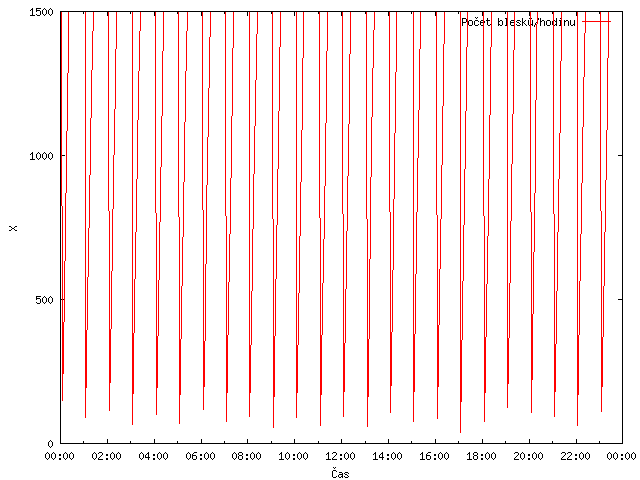Click the y-axis label '1500'
The image size is (640, 480).
tap(41, 12)
